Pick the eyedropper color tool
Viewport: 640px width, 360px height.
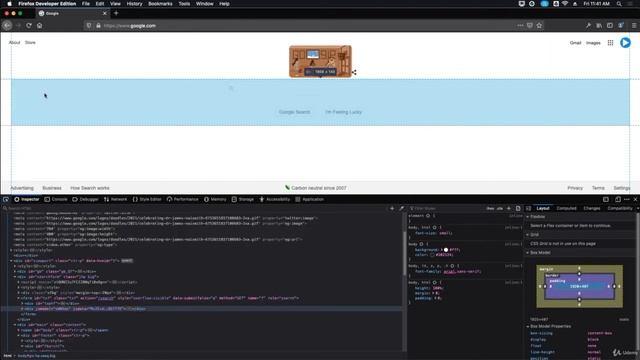pyautogui.click(x=401, y=209)
